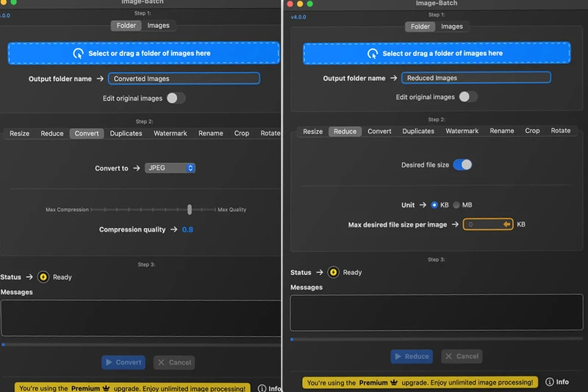Open the Convert to JPEG dropdown
588x392 pixels.
point(170,168)
